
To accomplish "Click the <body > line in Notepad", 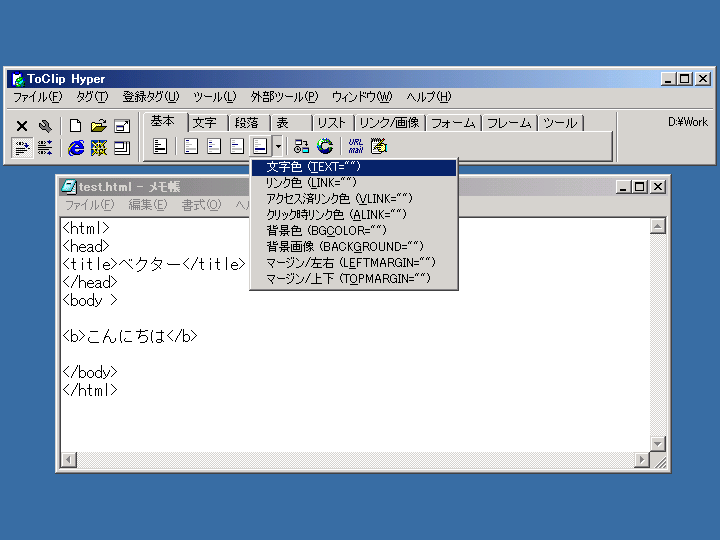I will [90, 300].
